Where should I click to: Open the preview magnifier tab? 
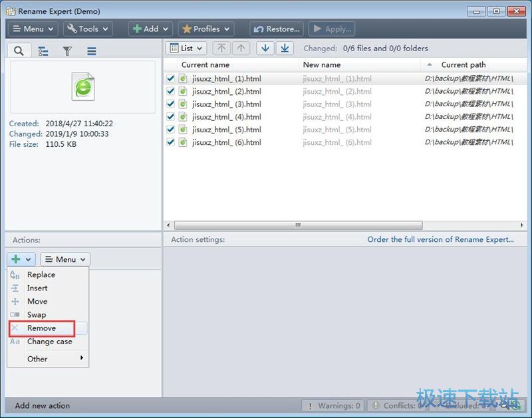19,51
